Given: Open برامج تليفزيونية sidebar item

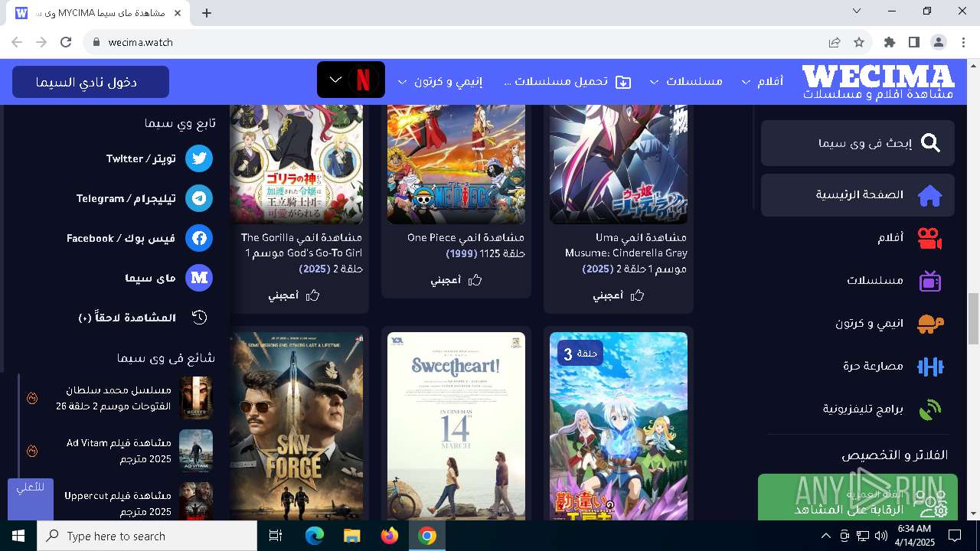Looking at the screenshot, I should point(857,409).
